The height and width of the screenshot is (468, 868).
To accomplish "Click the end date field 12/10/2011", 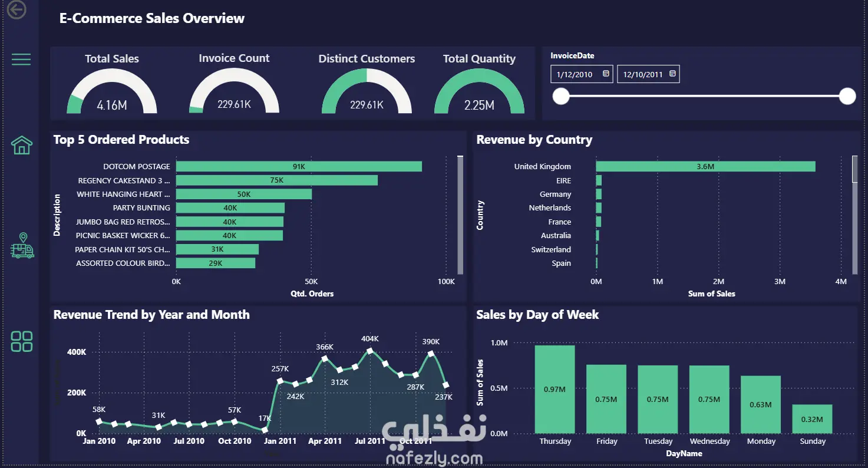I will click(x=648, y=74).
